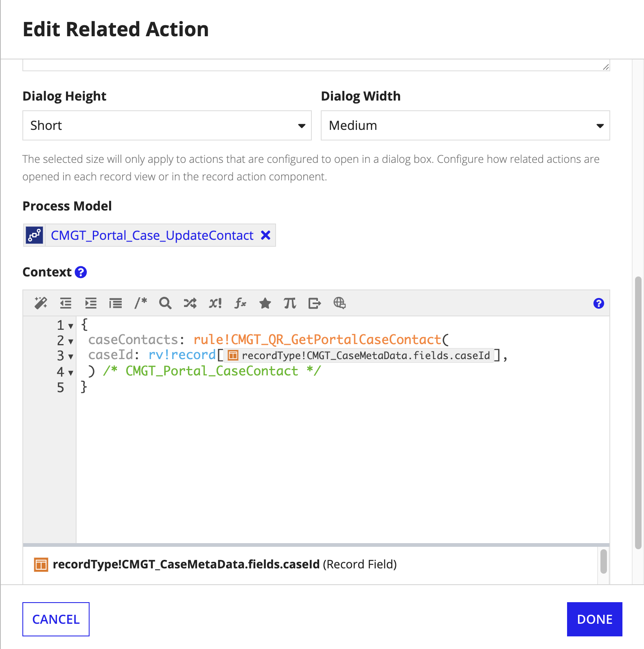The height and width of the screenshot is (649, 644).
Task: Open the Dialog Height dropdown
Action: coord(167,125)
